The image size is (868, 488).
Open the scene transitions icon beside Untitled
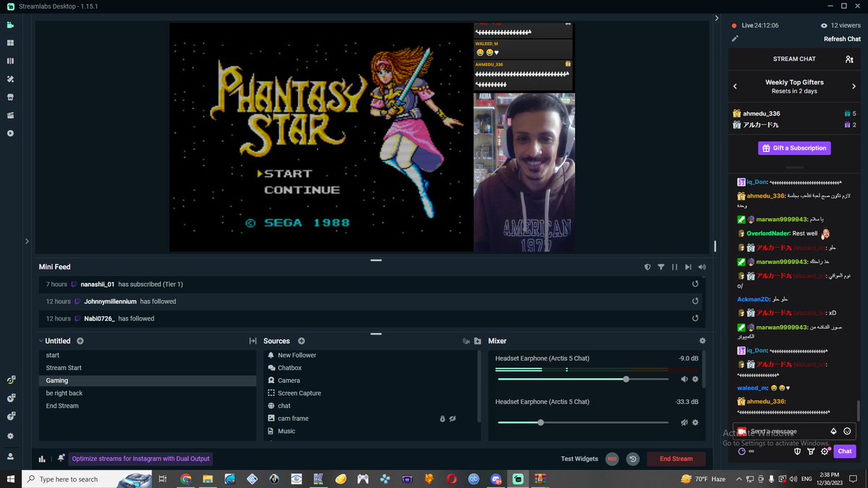(x=252, y=341)
